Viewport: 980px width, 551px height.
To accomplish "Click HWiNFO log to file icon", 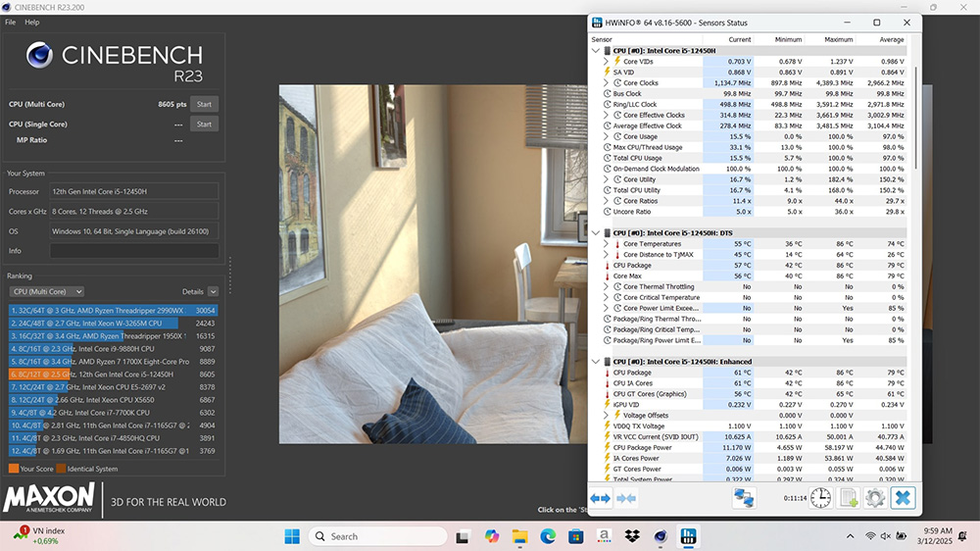I will (848, 498).
